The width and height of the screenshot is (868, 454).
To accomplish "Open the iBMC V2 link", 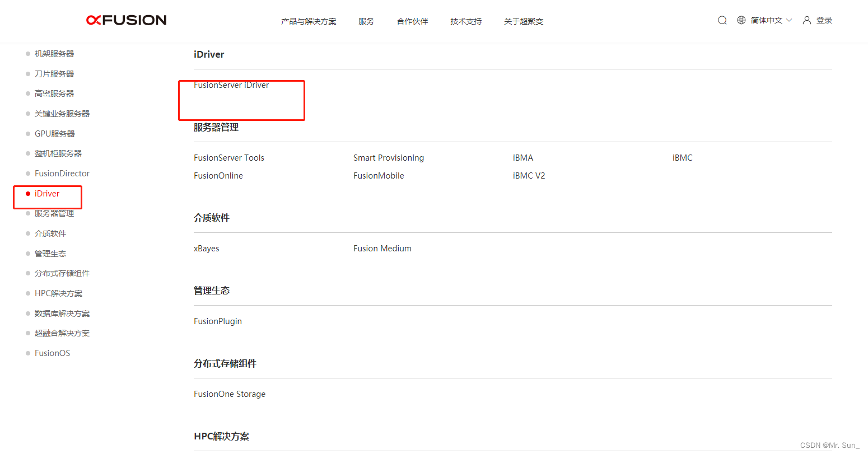I will coord(529,176).
